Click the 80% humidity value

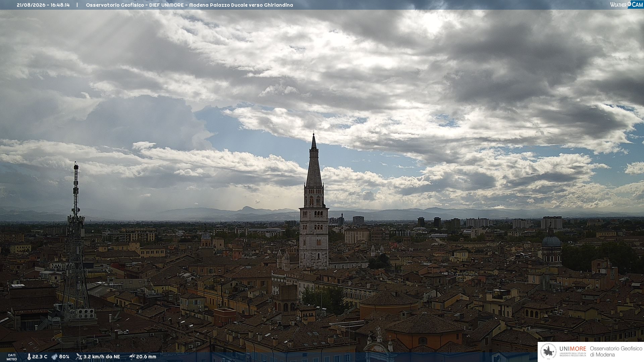(64, 357)
